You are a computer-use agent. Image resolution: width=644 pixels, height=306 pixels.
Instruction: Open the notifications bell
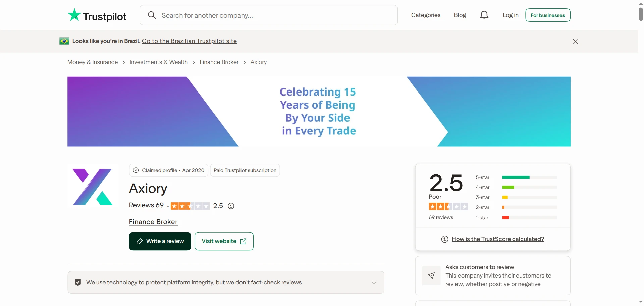[484, 15]
